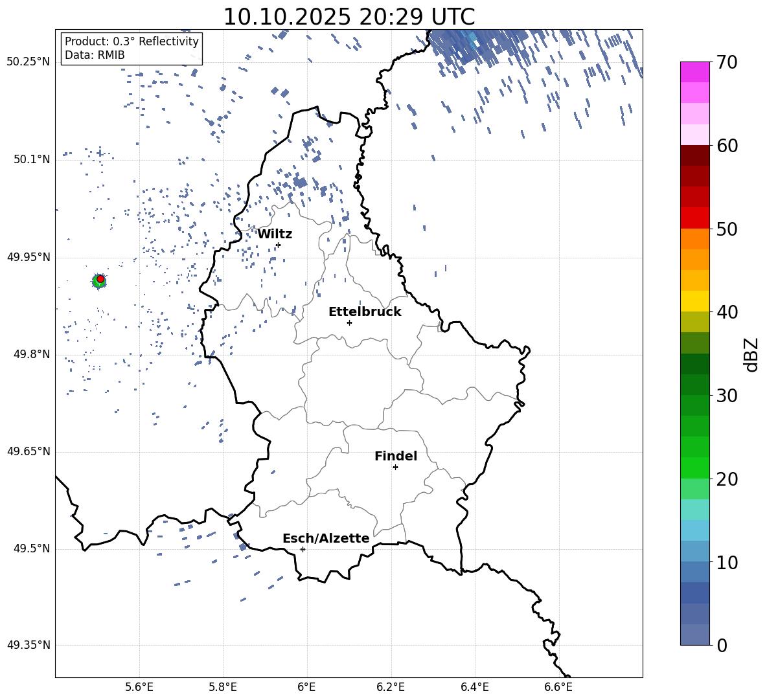This screenshot has height=700, width=767.
Task: Click the title 10.10.2025 20:29 UTC
Action: coord(349,17)
